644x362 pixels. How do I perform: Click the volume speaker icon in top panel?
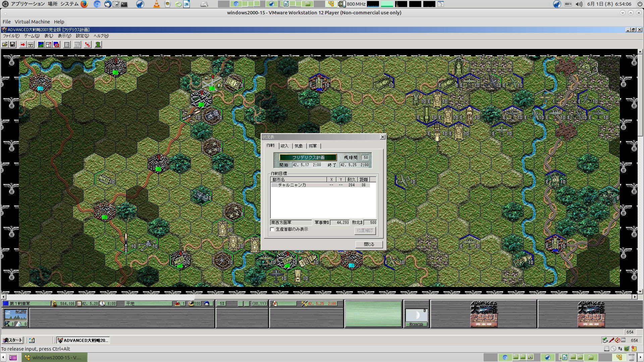[579, 4]
